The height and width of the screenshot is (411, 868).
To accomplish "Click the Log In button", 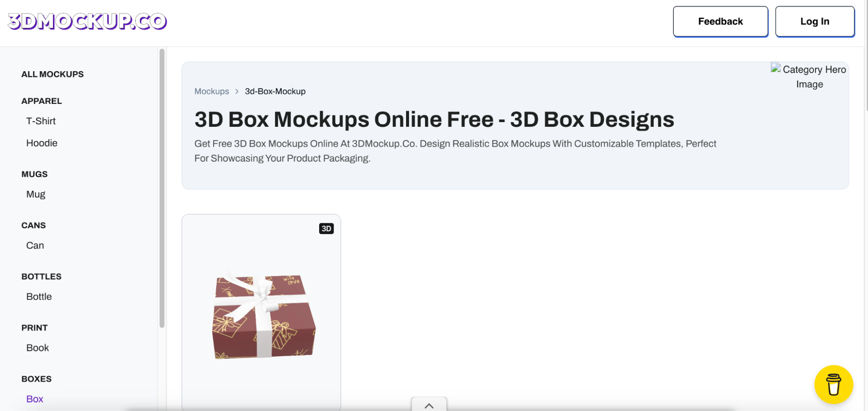I will 815,21.
